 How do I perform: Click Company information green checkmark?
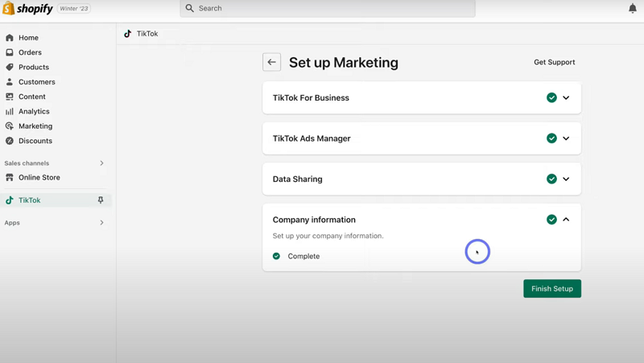(551, 220)
